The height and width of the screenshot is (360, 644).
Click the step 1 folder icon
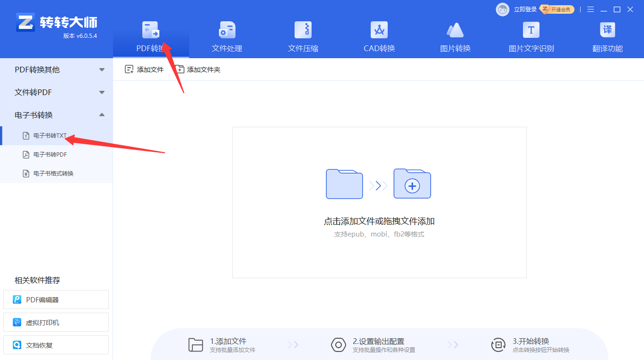(x=196, y=345)
